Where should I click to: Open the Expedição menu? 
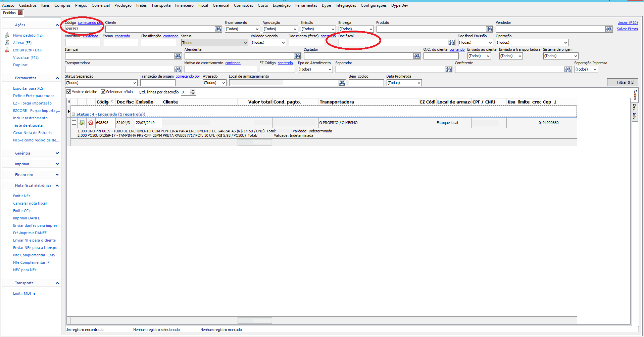282,5
